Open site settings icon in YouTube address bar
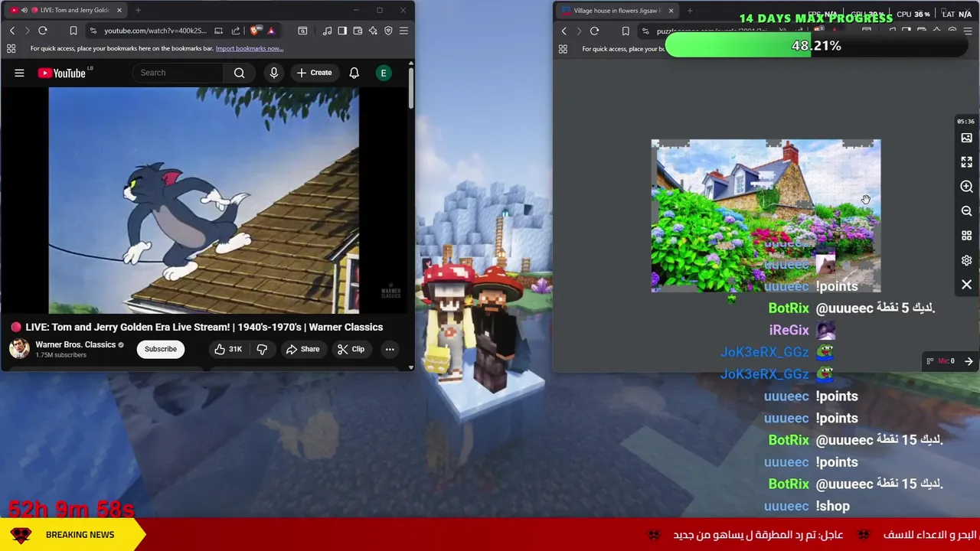The width and height of the screenshot is (980, 551). 93,31
